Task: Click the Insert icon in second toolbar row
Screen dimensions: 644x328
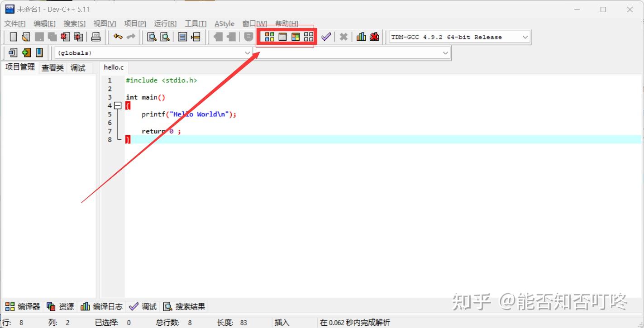Action: tap(13, 52)
